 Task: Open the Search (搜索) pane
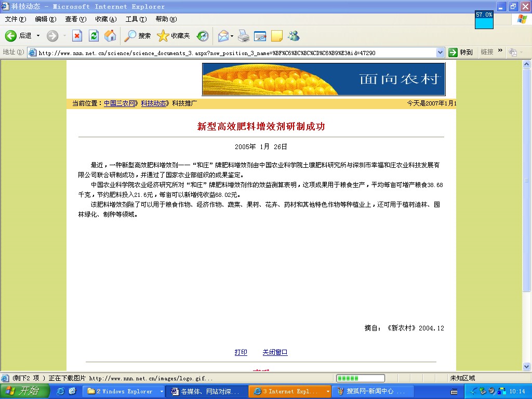[137, 36]
